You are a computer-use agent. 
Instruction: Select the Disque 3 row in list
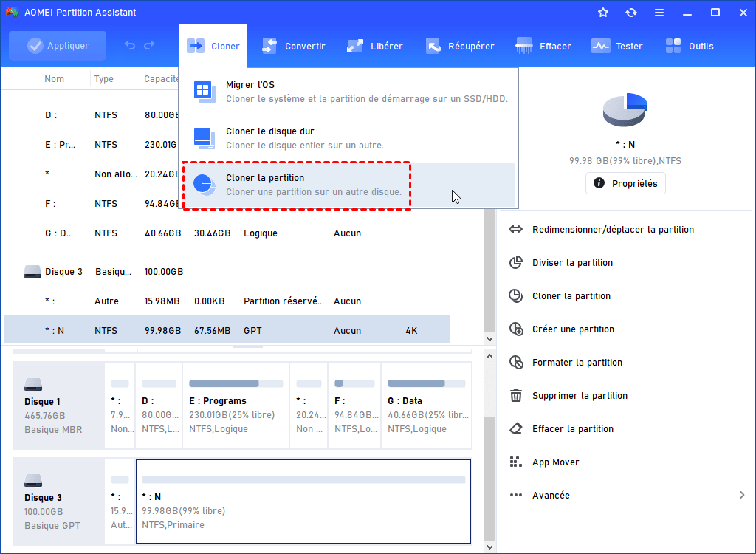(227, 272)
